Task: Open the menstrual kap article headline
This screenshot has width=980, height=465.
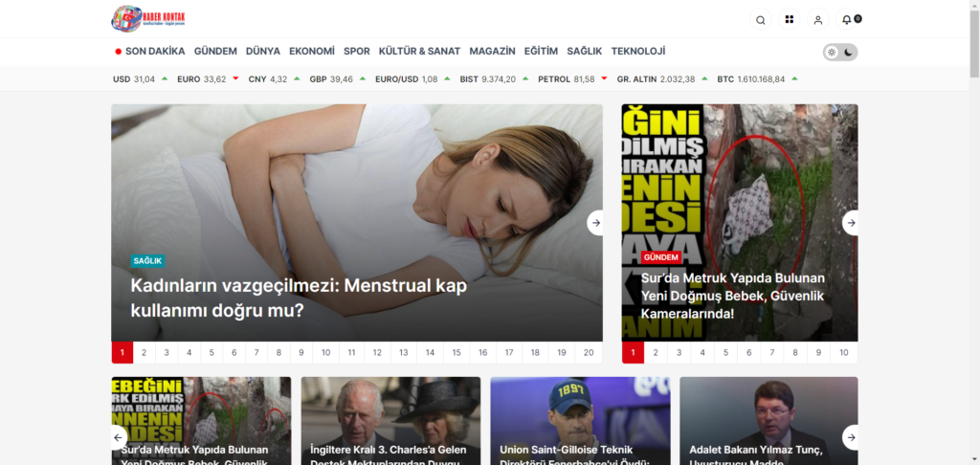Action: (x=299, y=297)
